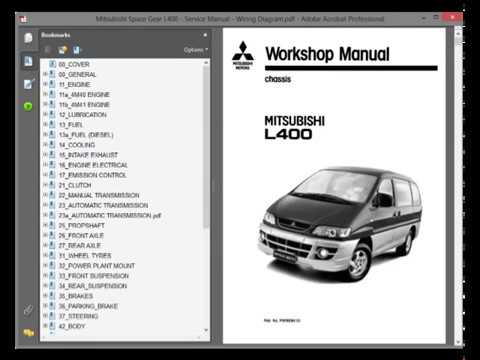Expand the 25_PROPSHAFT bookmark node

(x=45, y=225)
